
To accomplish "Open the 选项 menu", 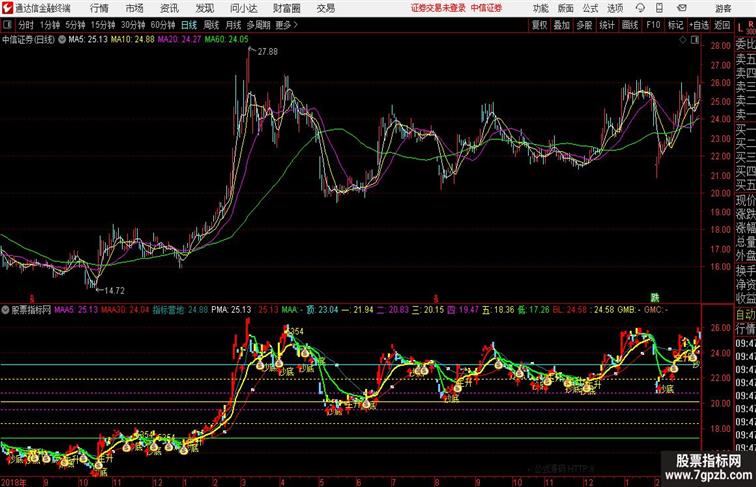I will pyautogui.click(x=615, y=8).
